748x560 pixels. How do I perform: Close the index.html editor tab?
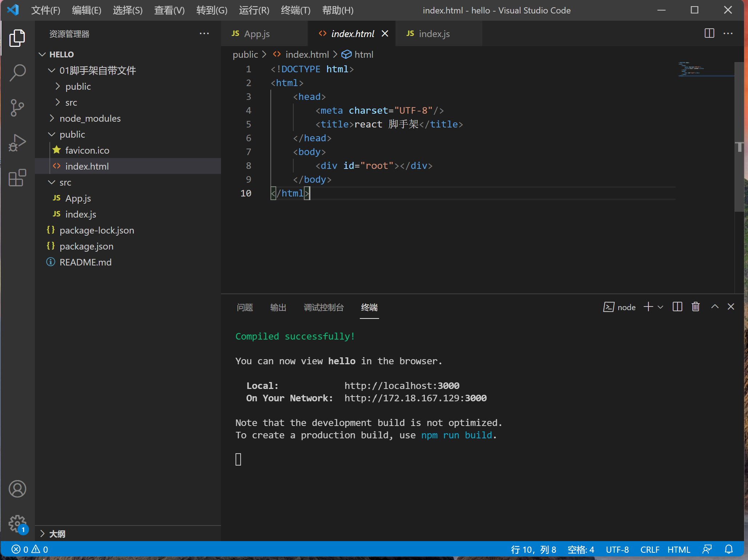[x=385, y=34]
